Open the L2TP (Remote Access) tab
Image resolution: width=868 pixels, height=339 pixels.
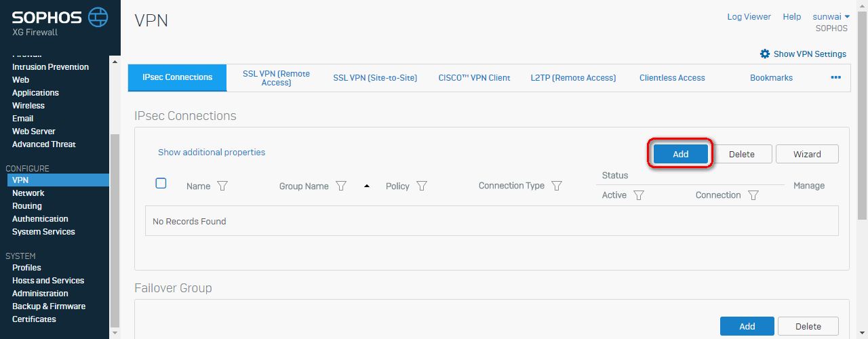(x=573, y=78)
